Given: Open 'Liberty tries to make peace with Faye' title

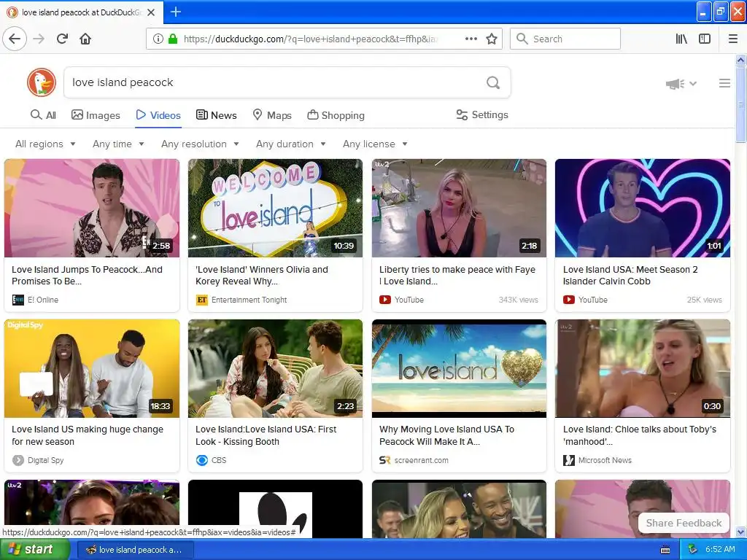Looking at the screenshot, I should 457,275.
